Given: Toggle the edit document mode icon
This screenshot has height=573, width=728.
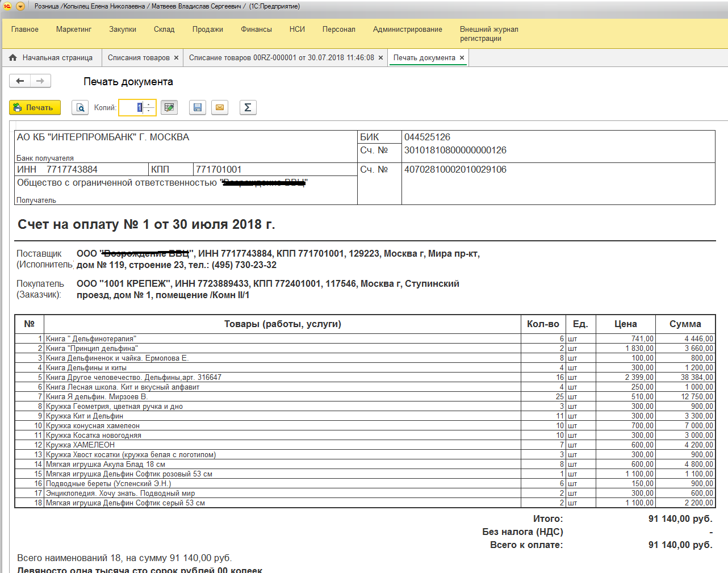Looking at the screenshot, I should tap(169, 107).
